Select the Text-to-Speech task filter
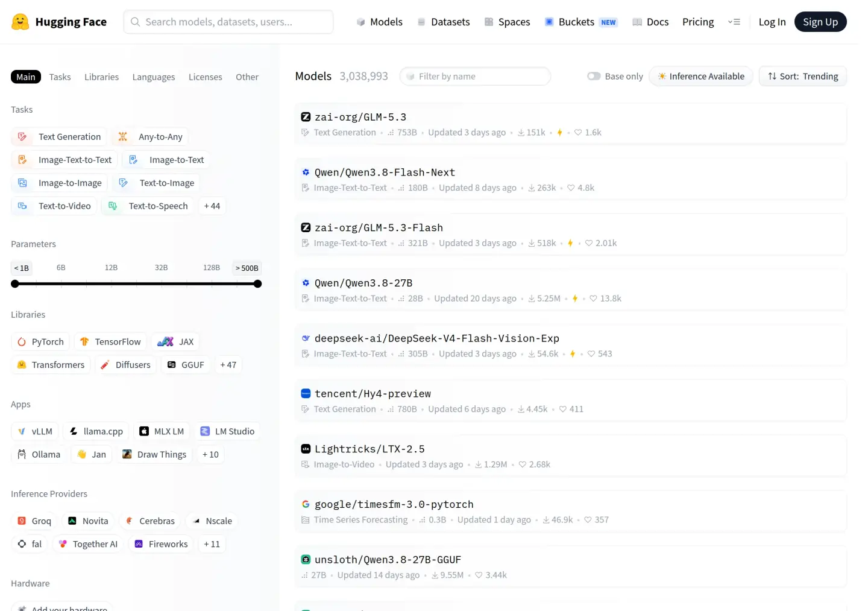This screenshot has height=611, width=868. pos(148,206)
